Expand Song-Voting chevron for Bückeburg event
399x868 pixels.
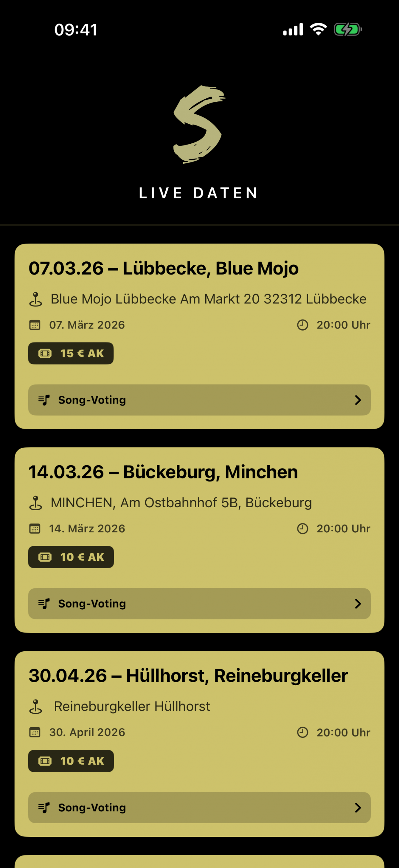[x=358, y=604]
